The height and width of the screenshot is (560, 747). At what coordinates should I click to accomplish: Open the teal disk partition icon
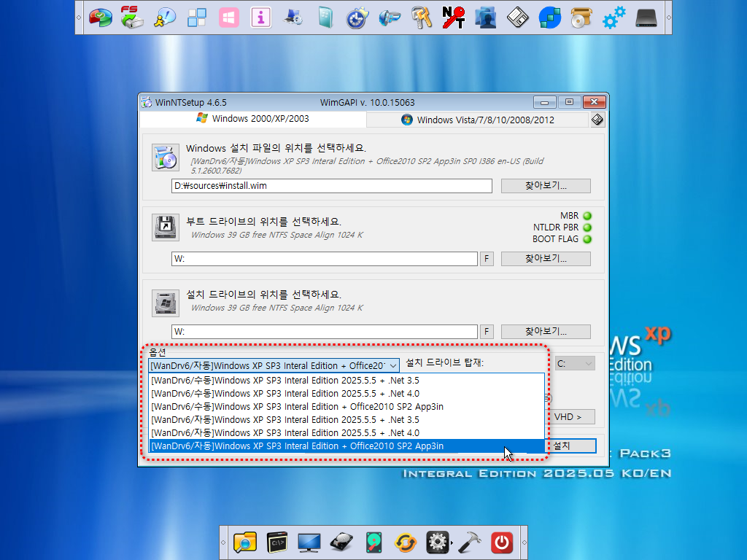coord(374,542)
